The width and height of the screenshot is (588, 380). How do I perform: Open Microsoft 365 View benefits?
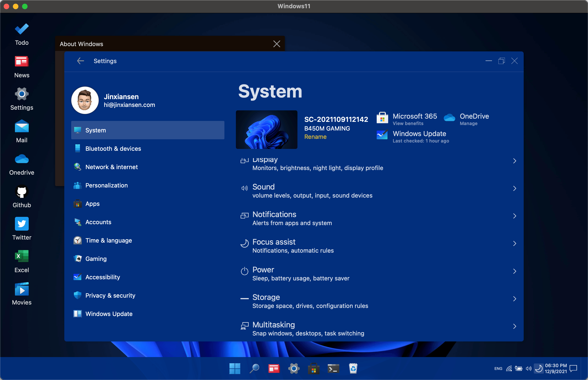point(408,123)
